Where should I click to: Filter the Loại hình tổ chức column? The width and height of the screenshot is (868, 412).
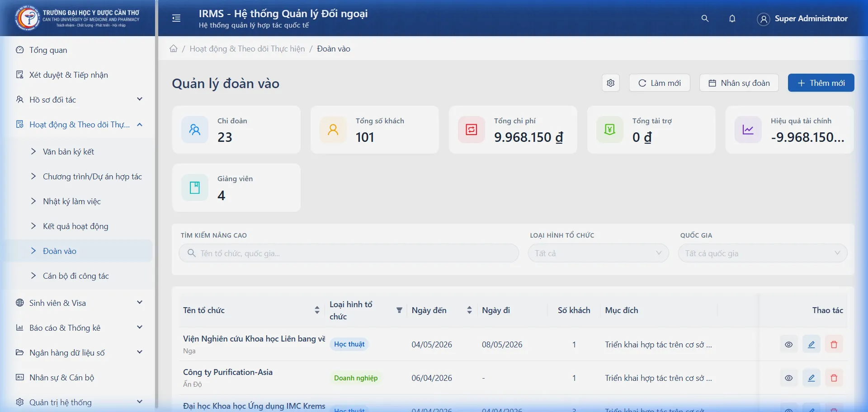click(x=399, y=310)
